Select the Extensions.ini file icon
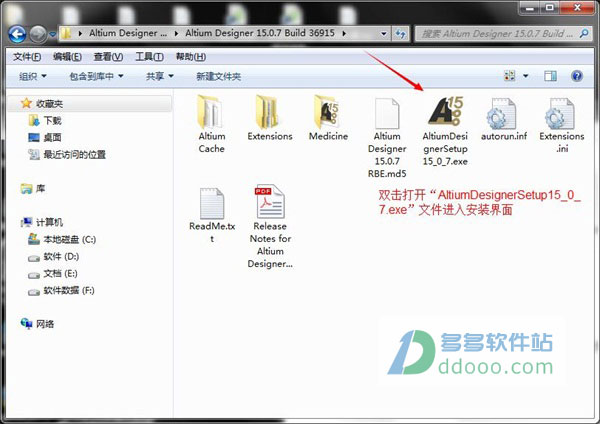The image size is (600, 424). coord(560,113)
